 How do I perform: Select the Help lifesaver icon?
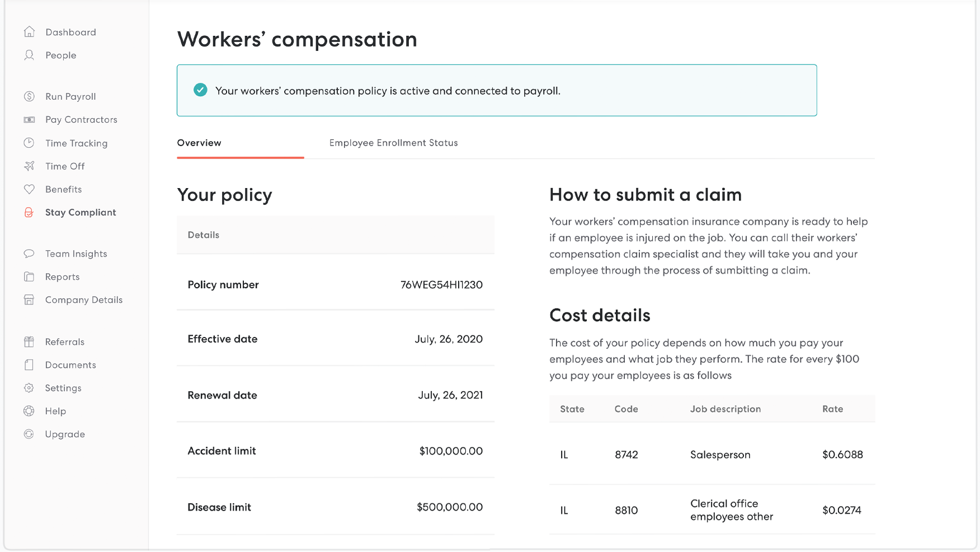[x=30, y=410]
